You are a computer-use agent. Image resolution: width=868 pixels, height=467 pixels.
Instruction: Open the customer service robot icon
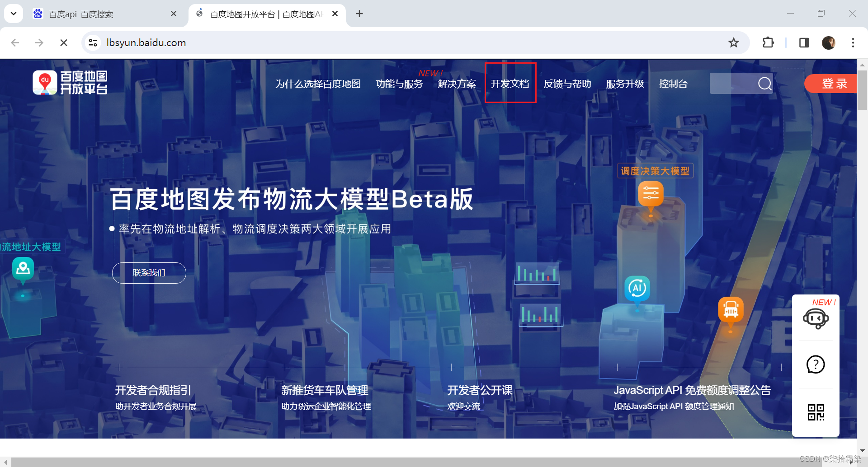click(x=816, y=319)
